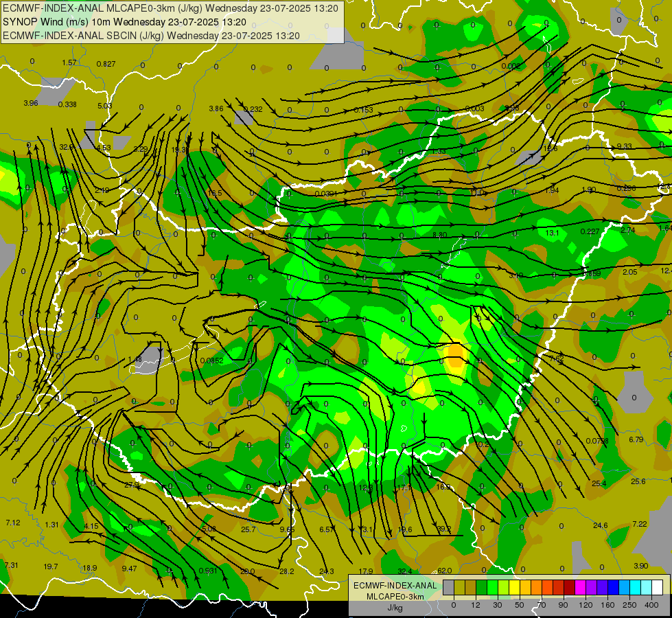Click the map value 0.931
This screenshot has width=672, height=618.
pos(208,571)
